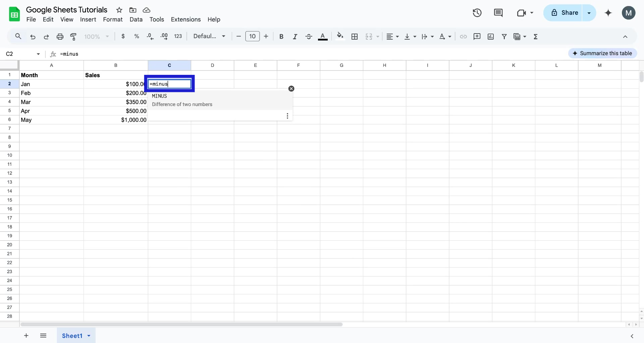Toggle strikethrough formatting

click(309, 36)
